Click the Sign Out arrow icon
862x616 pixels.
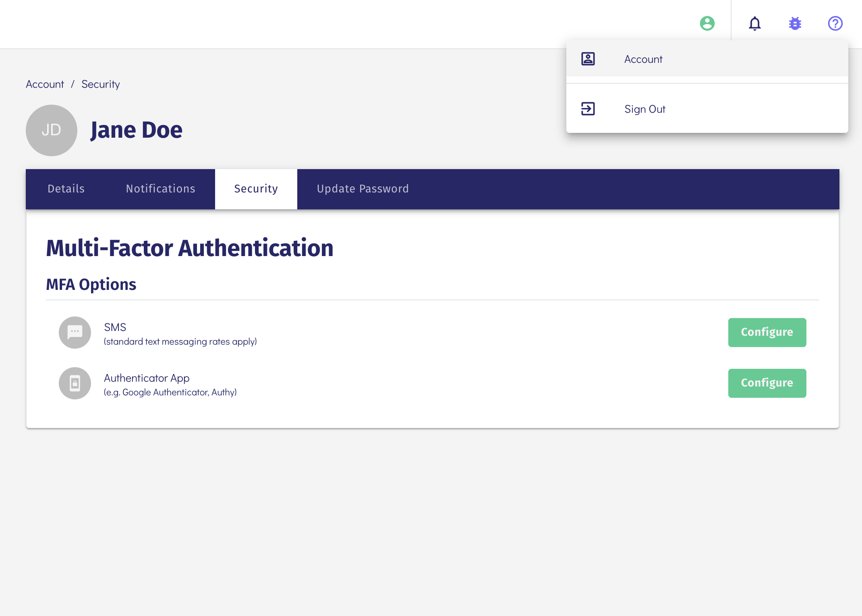588,109
